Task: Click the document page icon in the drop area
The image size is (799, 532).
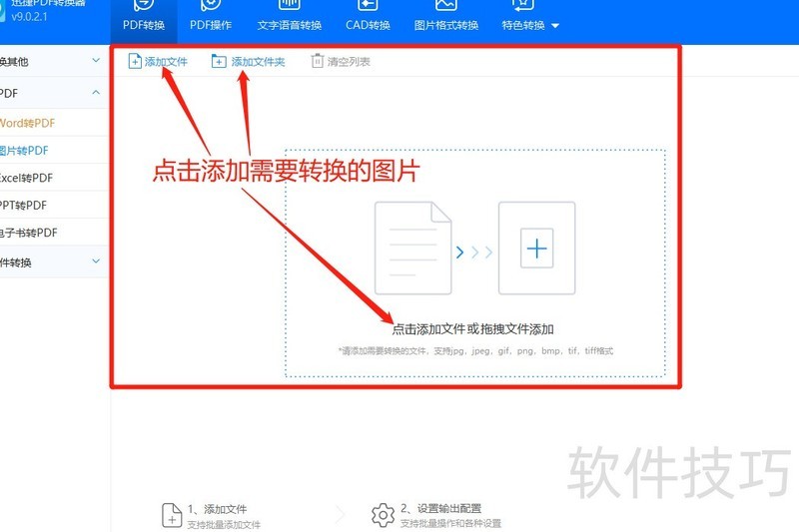Action: pos(412,248)
